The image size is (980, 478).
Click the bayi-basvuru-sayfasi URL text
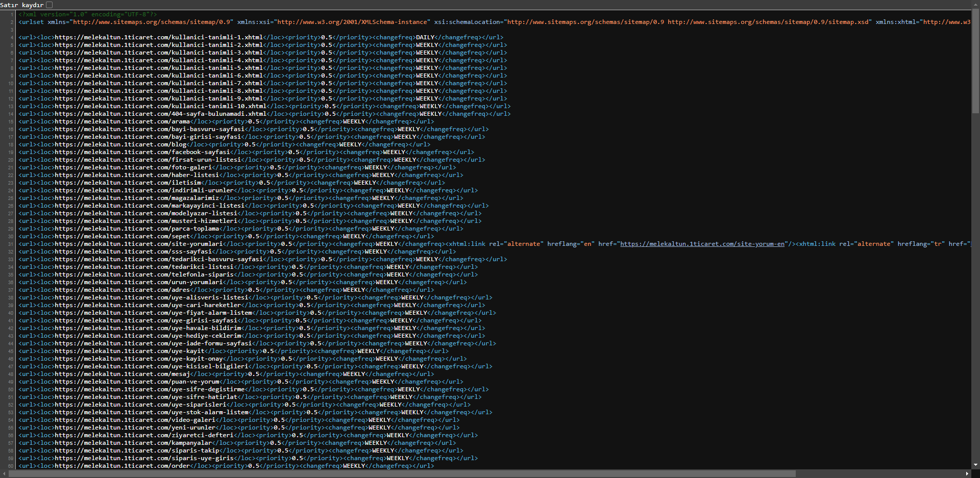(150, 129)
